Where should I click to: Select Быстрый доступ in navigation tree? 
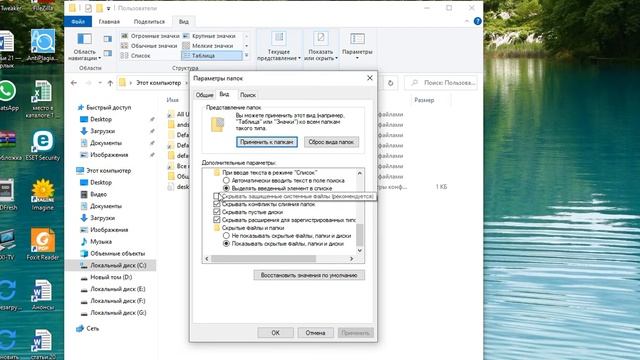click(x=109, y=107)
